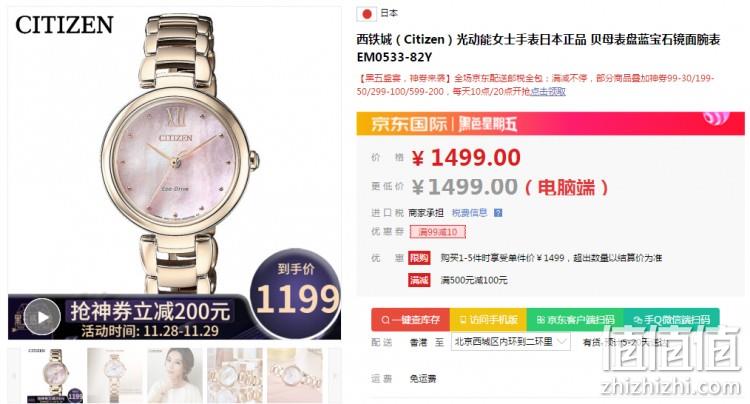The width and height of the screenshot is (750, 404).
Task: Select the first watch thumbnail with price tag
Action: tap(55, 375)
